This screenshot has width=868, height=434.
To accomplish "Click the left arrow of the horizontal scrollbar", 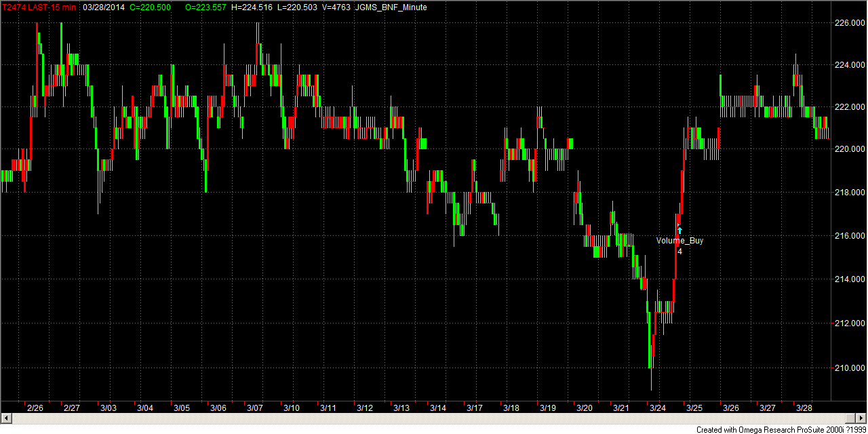I will 6,416.
